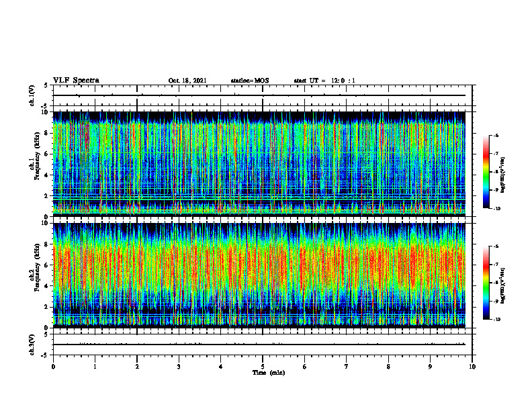Click the "6" tick on the time axis
532x411 pixels.
tap(305, 367)
